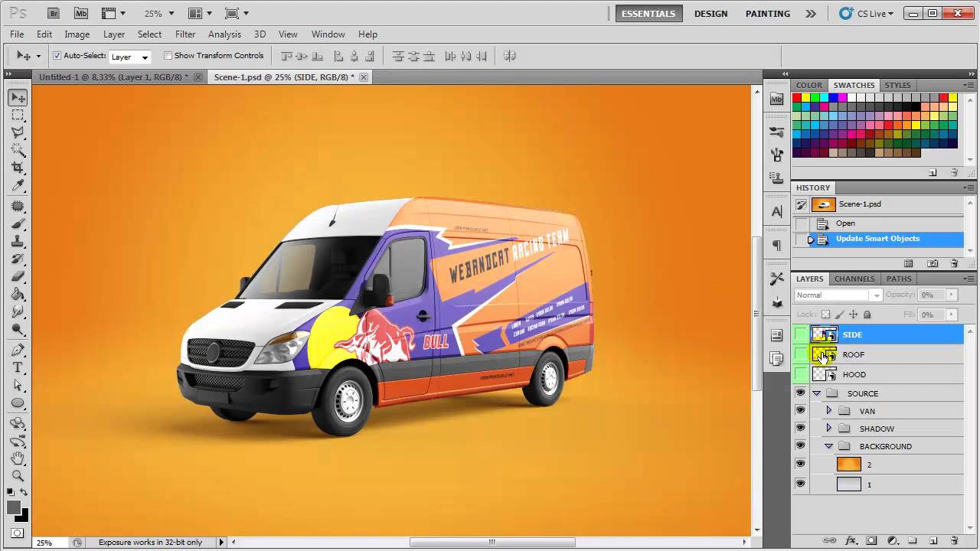Show more workspaces chevron
Viewport: 980px width, 551px height.
pos(811,14)
